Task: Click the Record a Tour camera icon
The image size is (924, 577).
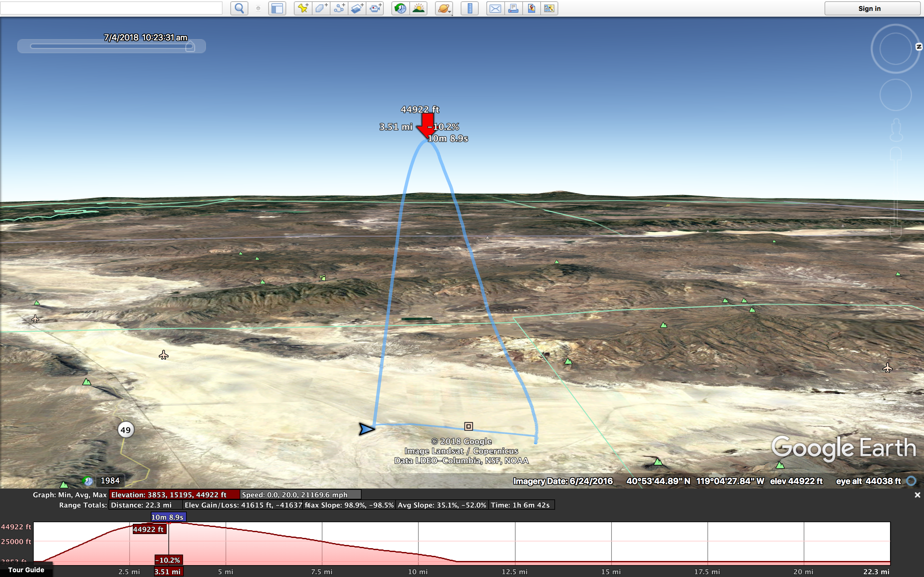Action: pos(375,8)
